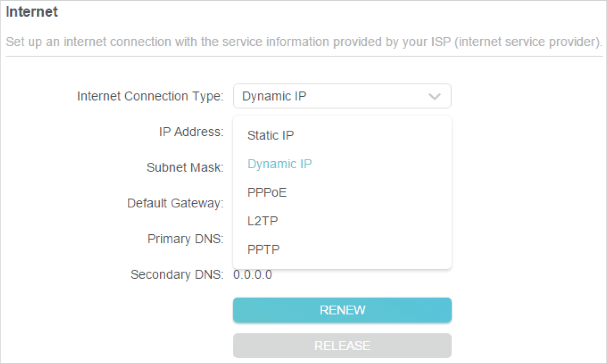Viewport: 607px width, 364px height.
Task: Click the IP Address label
Action: tap(191, 132)
